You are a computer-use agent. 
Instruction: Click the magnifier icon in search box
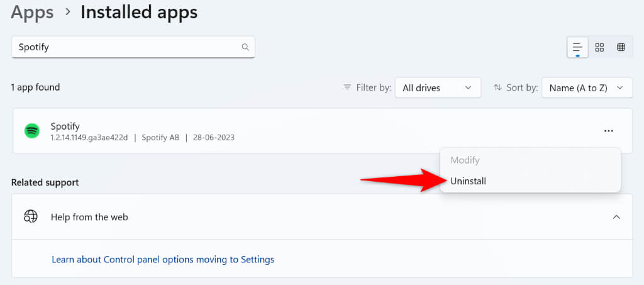click(x=245, y=47)
